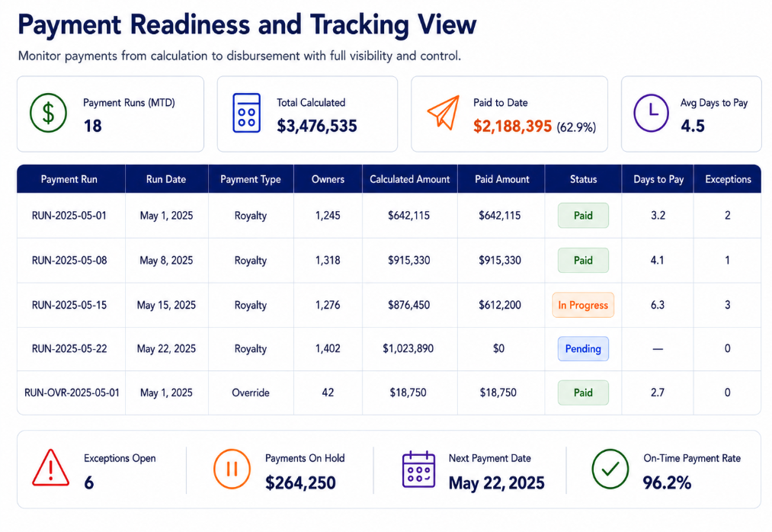The image size is (772, 532).
Task: Click the Pending status badge
Action: pos(583,349)
